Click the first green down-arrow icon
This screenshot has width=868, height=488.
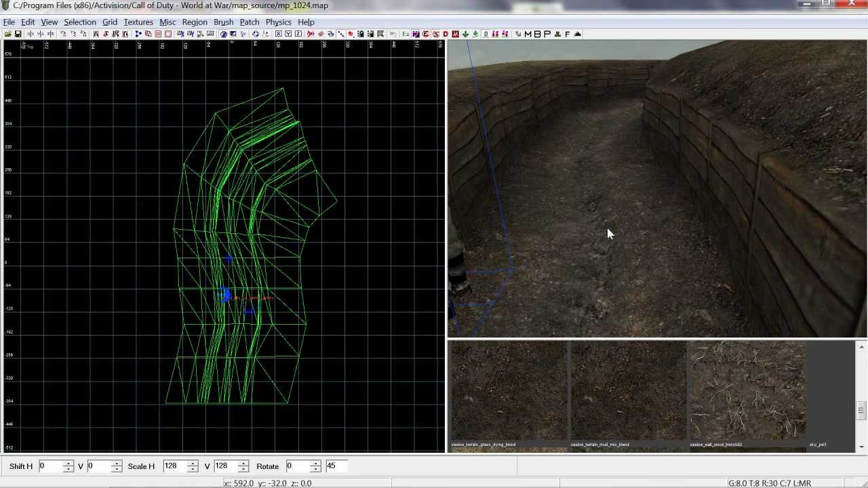click(x=465, y=34)
